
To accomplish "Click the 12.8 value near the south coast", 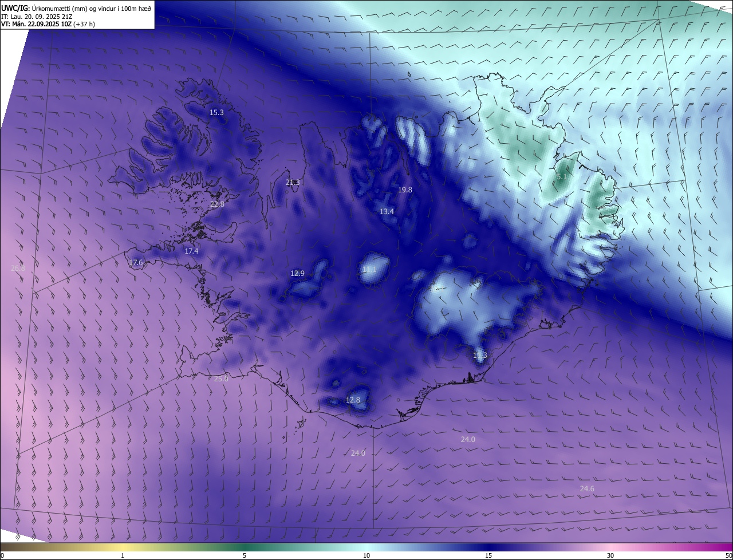I will (x=353, y=400).
